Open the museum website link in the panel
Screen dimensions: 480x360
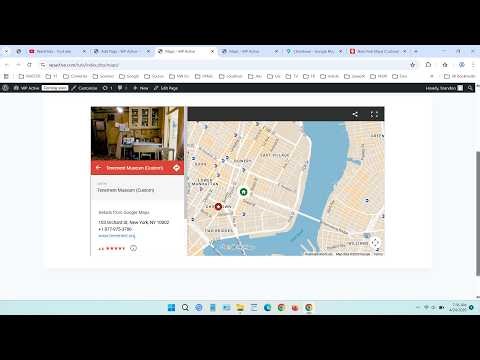pos(117,236)
